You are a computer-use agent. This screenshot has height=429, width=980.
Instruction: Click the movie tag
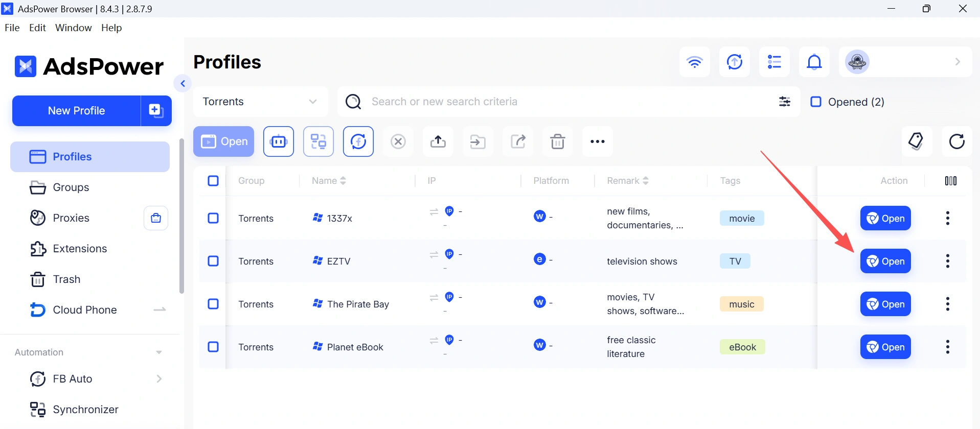click(x=742, y=218)
